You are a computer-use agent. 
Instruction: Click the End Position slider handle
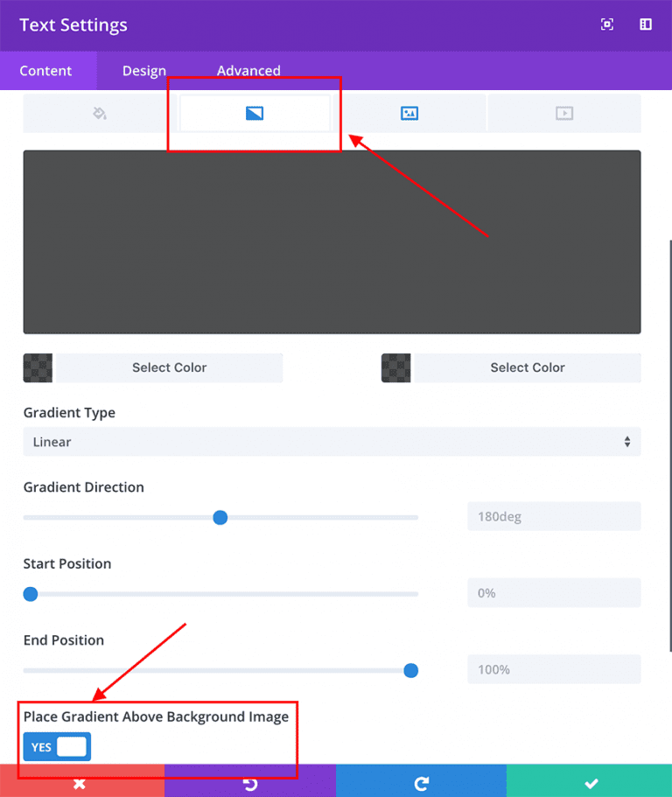pyautogui.click(x=410, y=670)
